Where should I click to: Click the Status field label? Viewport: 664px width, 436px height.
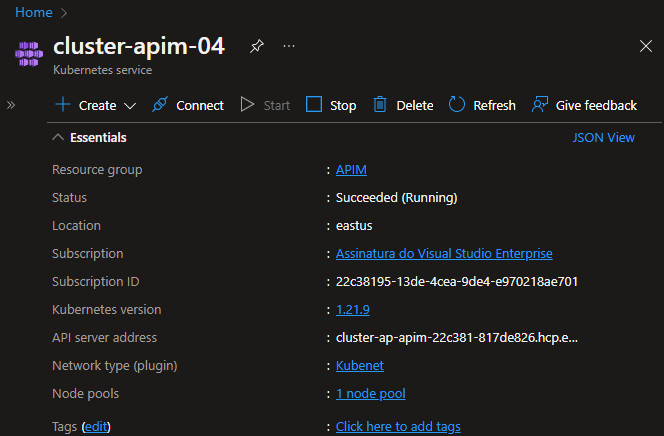(69, 198)
